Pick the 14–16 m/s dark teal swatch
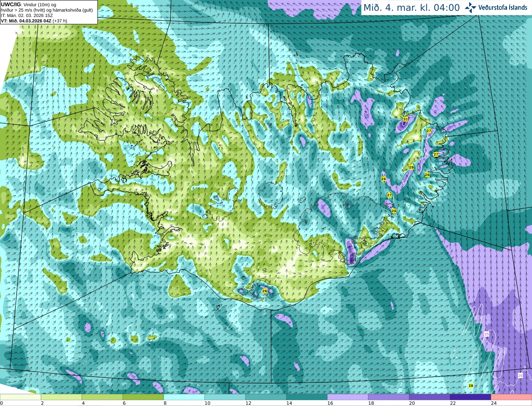Viewport: 532px width, 406px height. [307, 397]
